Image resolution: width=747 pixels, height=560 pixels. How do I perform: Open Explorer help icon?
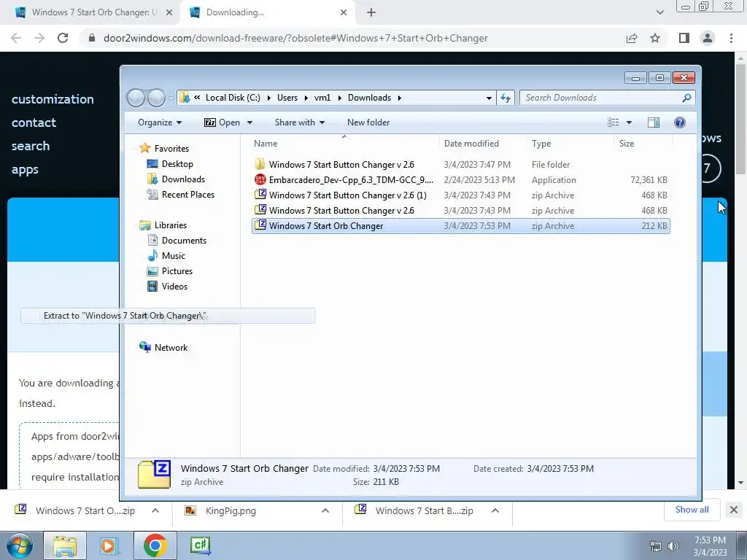[x=680, y=122]
